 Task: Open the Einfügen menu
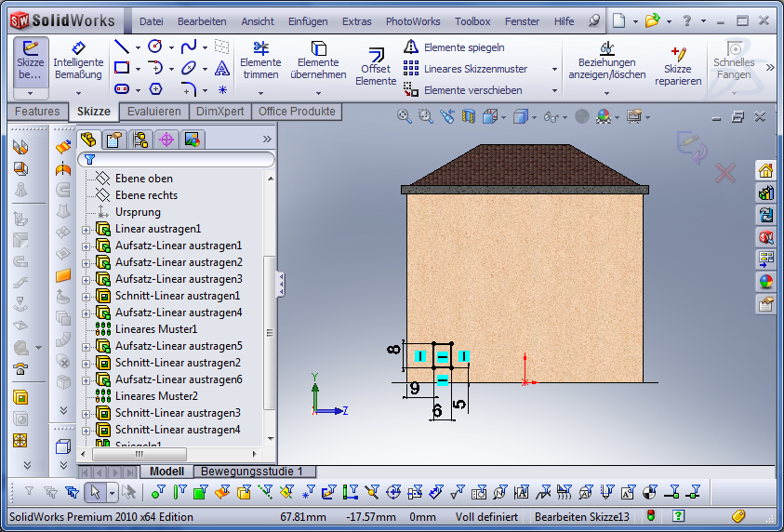tap(307, 21)
